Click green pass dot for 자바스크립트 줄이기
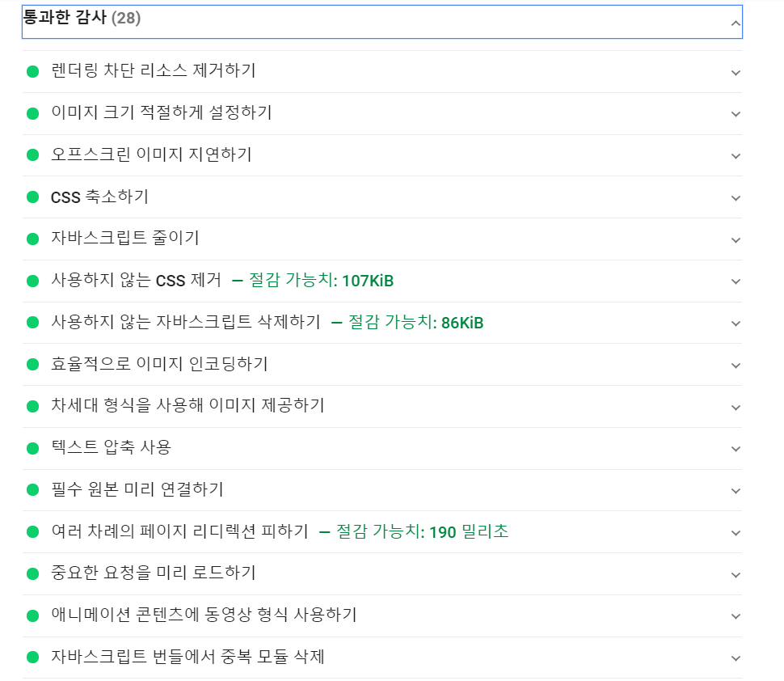The image size is (784, 681). click(x=32, y=239)
